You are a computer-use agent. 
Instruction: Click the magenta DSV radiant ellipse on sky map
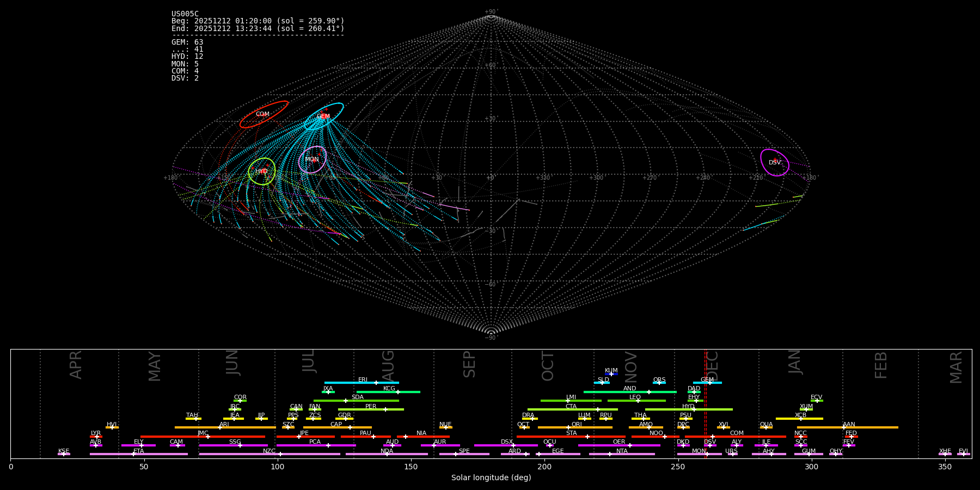(x=775, y=162)
